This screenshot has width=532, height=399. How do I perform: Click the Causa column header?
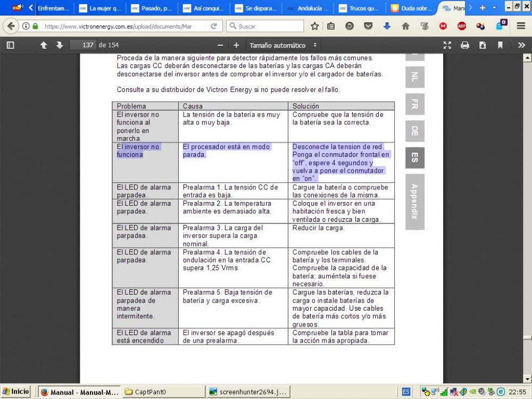[233, 106]
